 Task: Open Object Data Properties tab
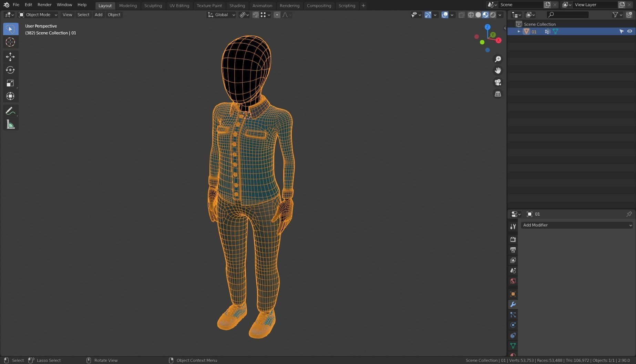coord(513,345)
